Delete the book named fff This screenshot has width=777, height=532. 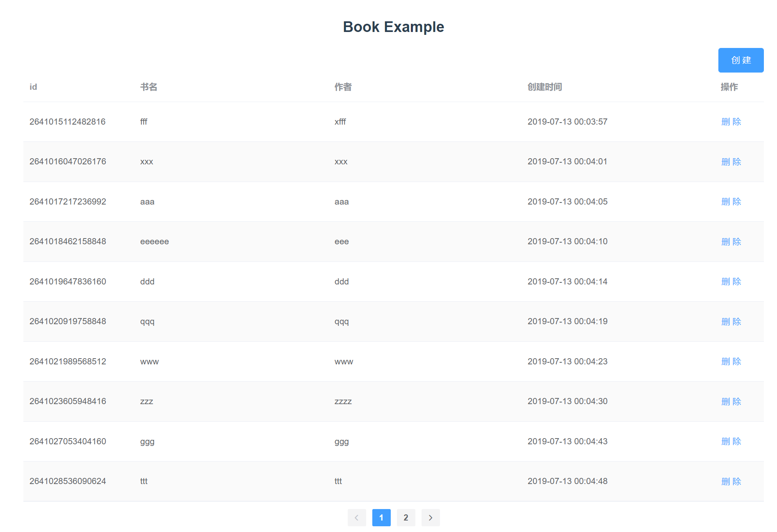click(x=731, y=121)
